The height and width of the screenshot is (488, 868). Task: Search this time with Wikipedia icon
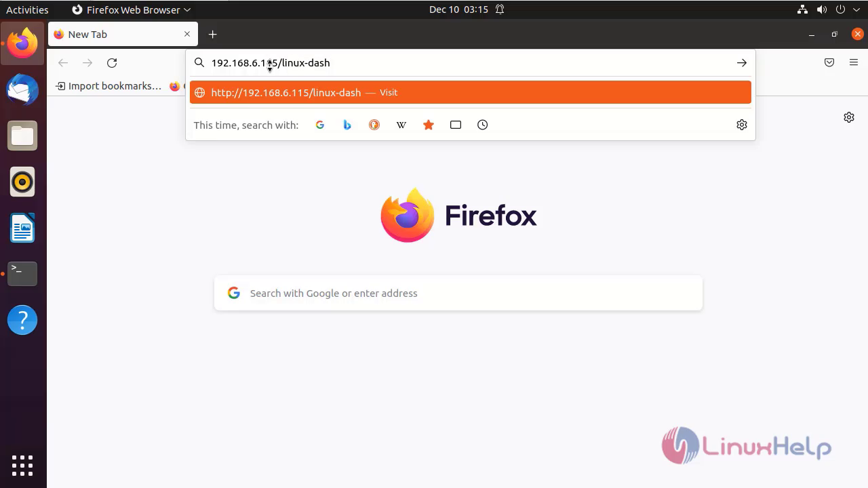401,125
